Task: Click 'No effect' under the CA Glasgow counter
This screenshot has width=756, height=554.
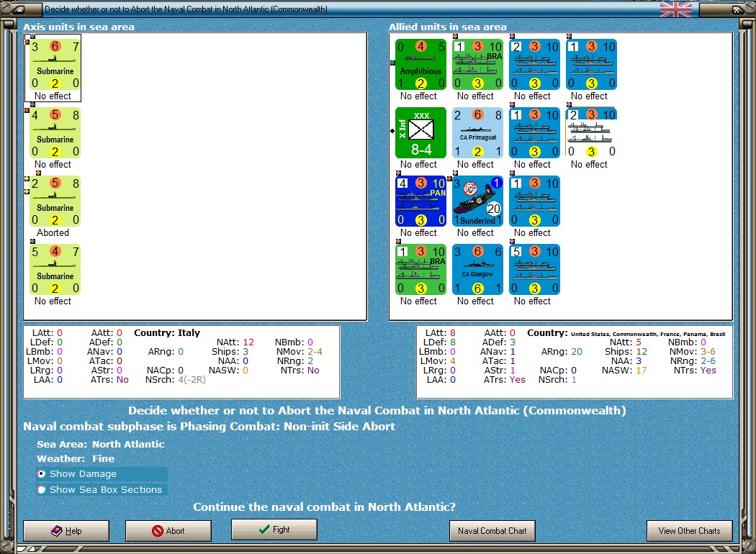Action: pos(475,301)
